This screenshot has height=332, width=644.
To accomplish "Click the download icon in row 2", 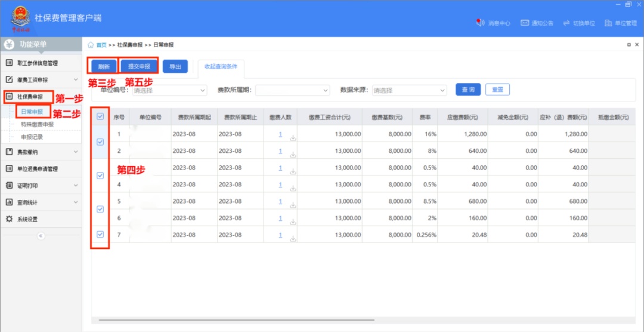I will tap(293, 155).
